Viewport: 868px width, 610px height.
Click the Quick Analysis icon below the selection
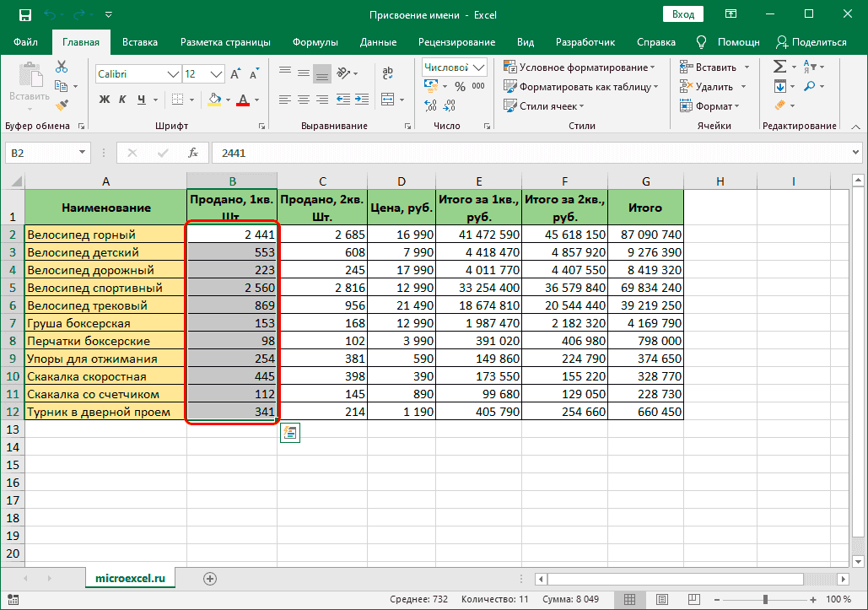pos(291,433)
